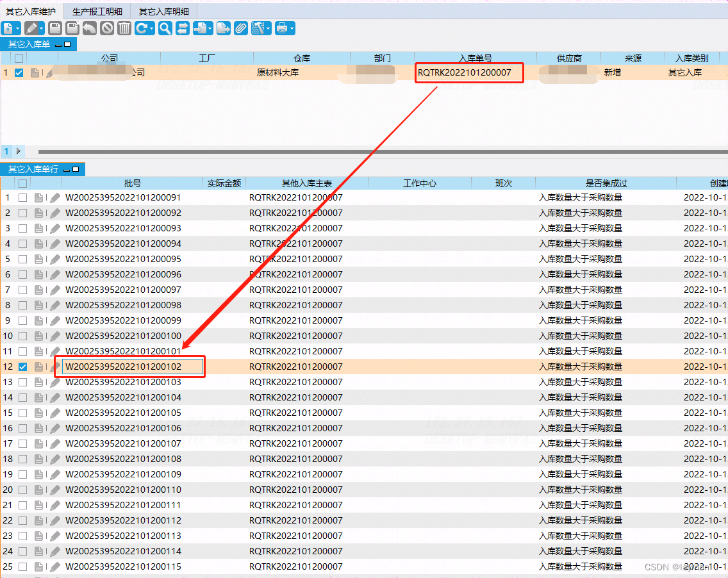
Task: Switch to 其它入库维护 tab
Action: (x=30, y=11)
